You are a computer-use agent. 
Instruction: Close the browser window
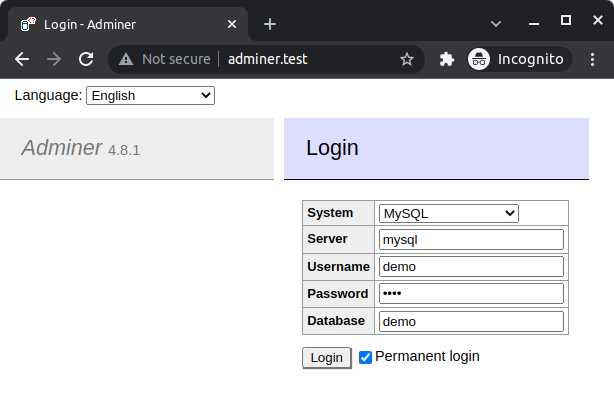(x=598, y=20)
